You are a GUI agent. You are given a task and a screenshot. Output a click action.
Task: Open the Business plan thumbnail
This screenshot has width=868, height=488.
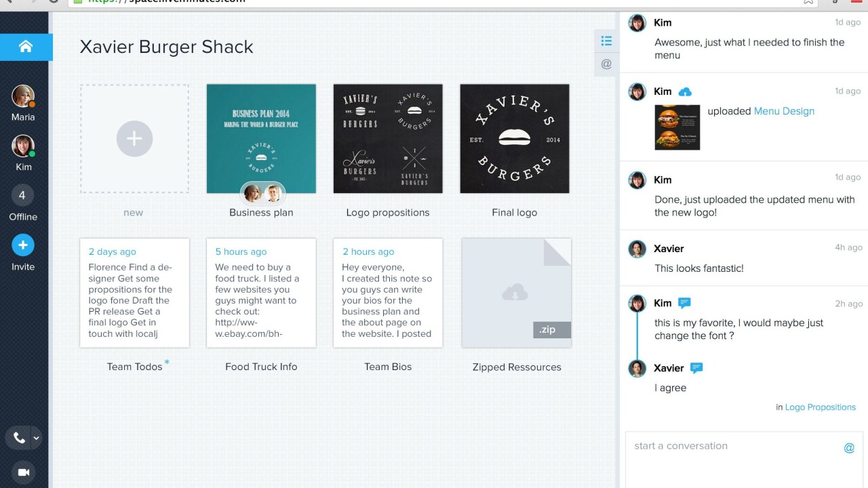click(261, 139)
